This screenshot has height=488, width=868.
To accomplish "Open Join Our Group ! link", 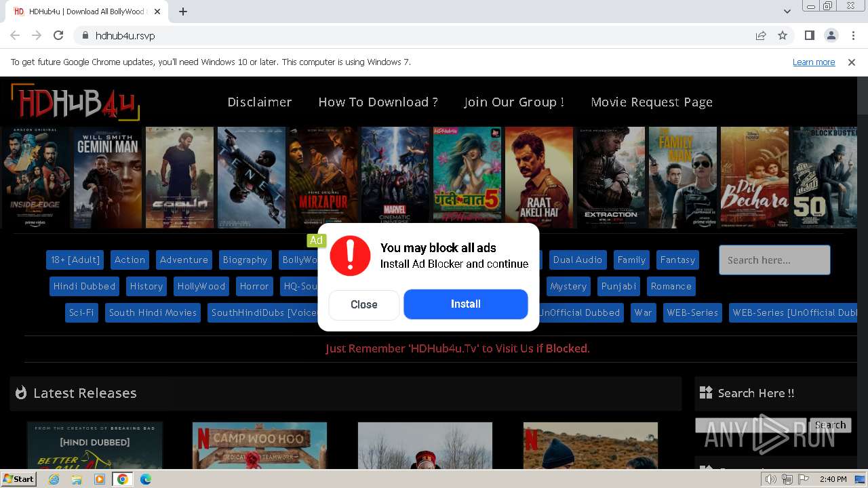I will 514,102.
